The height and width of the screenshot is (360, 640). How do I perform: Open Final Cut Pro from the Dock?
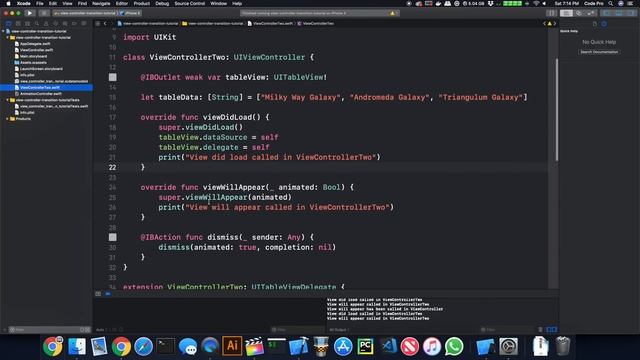point(254,346)
